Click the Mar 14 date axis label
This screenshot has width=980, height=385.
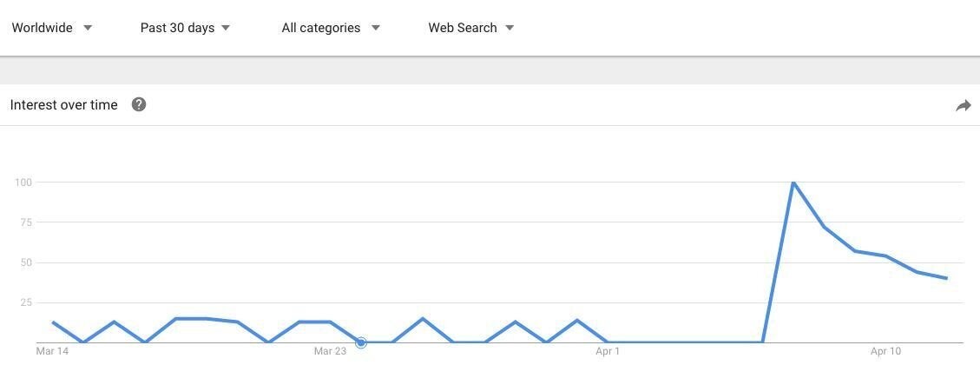pyautogui.click(x=52, y=351)
